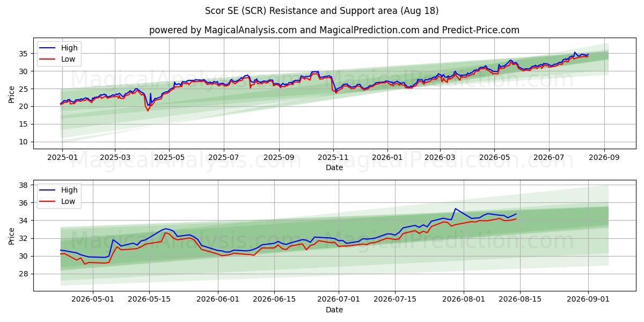This screenshot has width=644, height=322.
Task: Click the '2026-05' date label on the top chart
Action: point(494,157)
